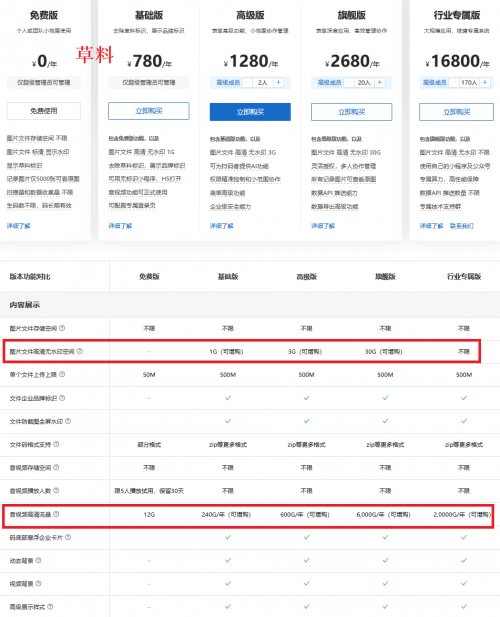Click the 免费使用 button
Viewport: 500px width, 617px height.
point(44,111)
